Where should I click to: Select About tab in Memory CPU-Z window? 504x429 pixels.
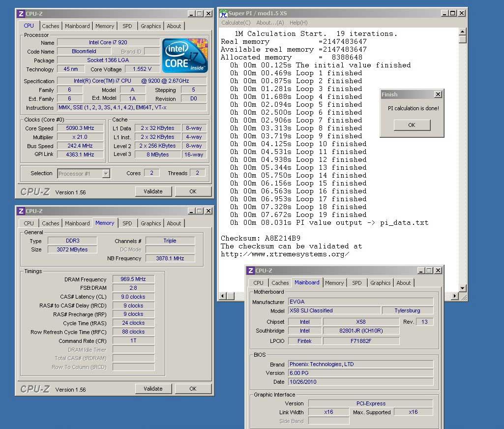[174, 223]
